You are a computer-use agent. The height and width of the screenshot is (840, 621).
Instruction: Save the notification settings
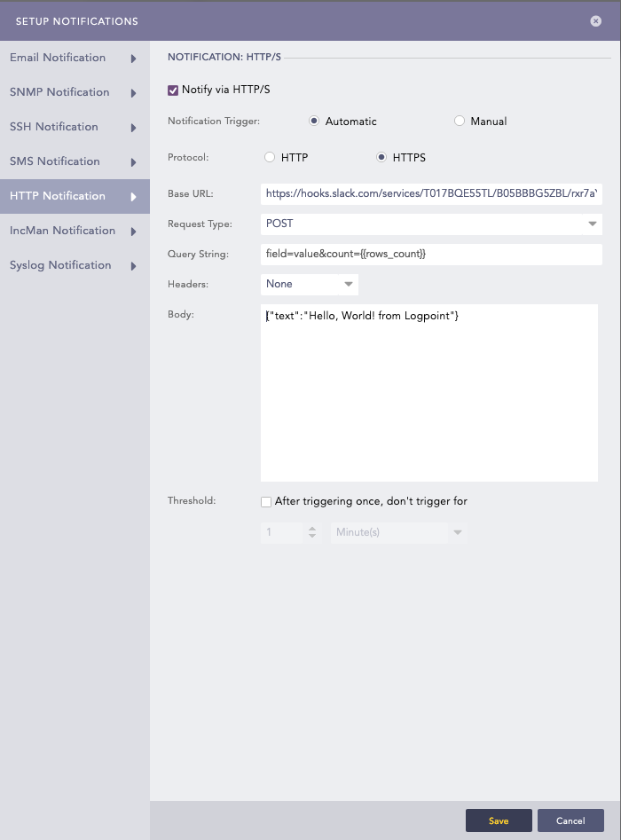(x=499, y=820)
